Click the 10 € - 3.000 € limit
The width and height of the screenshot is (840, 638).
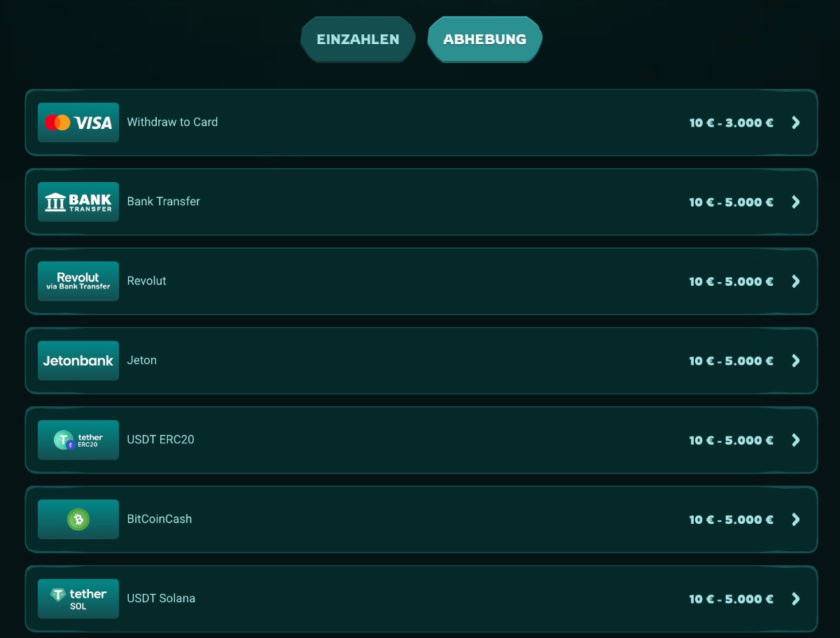click(x=731, y=123)
